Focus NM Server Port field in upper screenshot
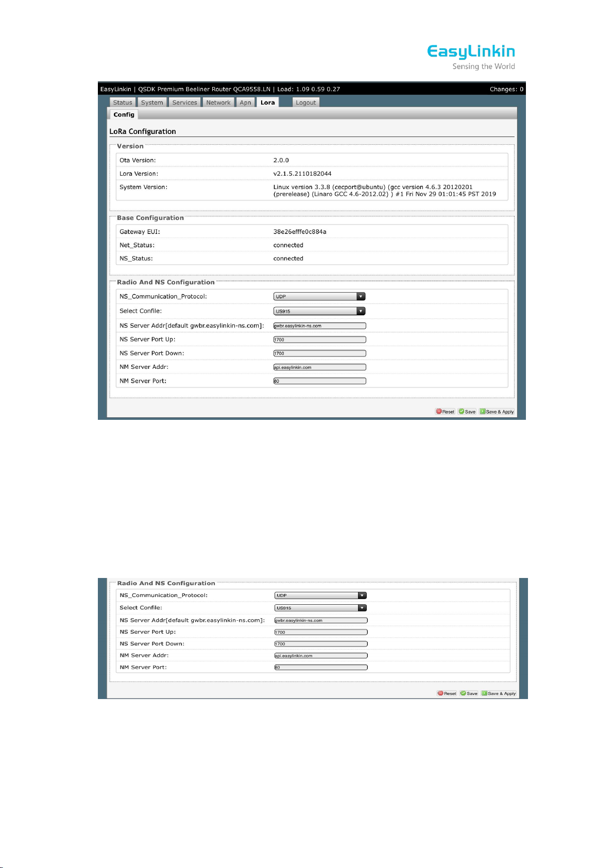This screenshot has height=868, width=614. point(320,381)
